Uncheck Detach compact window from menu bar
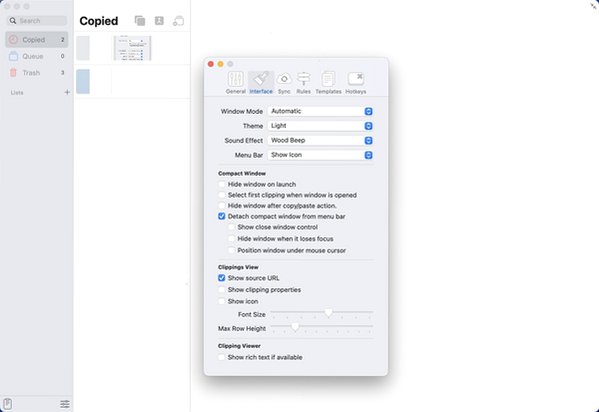 coord(222,216)
